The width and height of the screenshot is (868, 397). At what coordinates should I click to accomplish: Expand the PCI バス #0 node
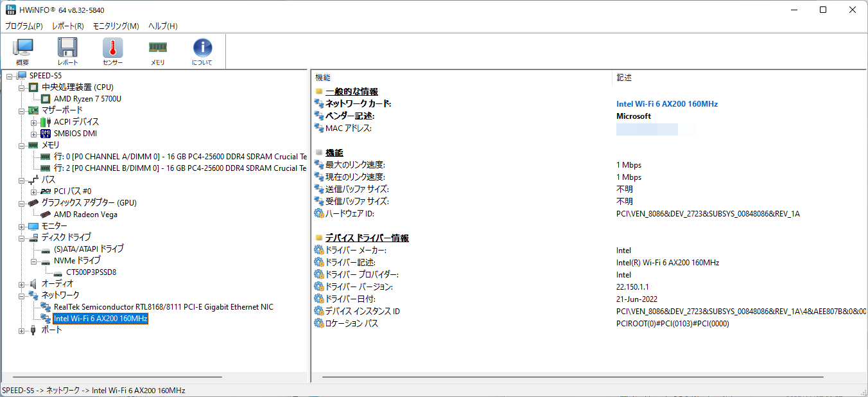coord(34,191)
